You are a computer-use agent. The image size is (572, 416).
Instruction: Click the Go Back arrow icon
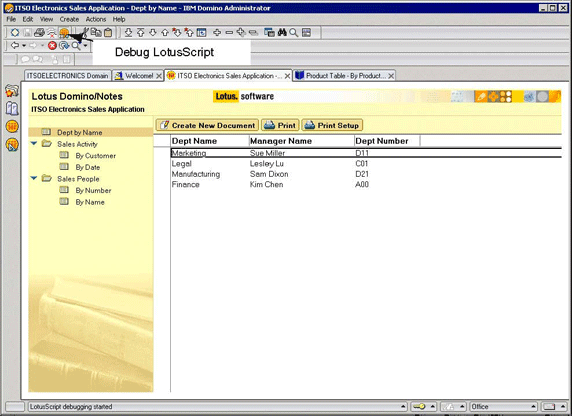tap(15, 45)
